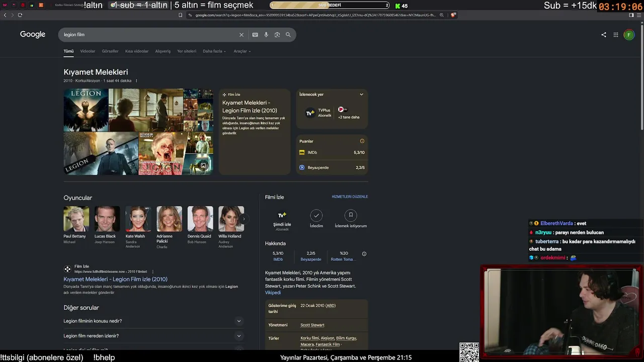The width and height of the screenshot is (644, 362).
Task: Switch to the Görseller tab
Action: coord(110,51)
